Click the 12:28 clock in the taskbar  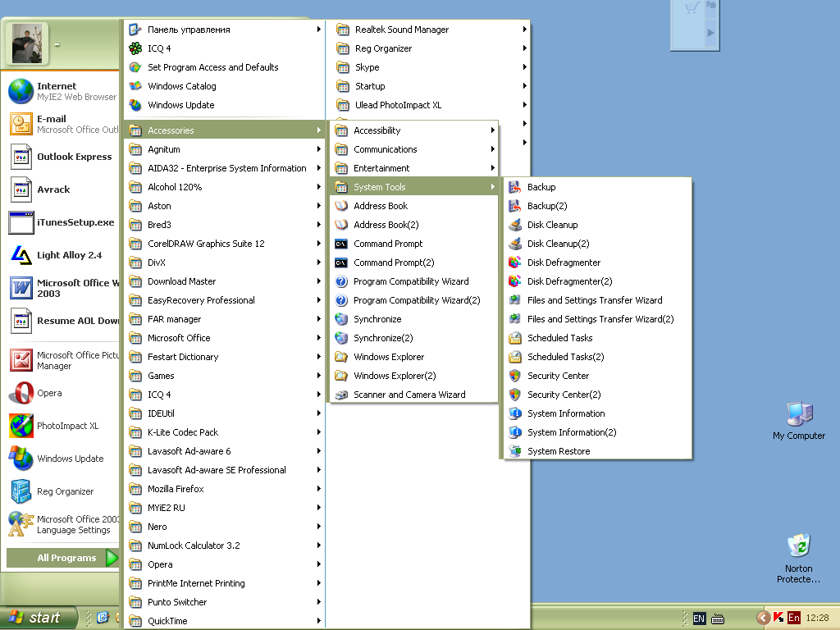pyautogui.click(x=817, y=618)
